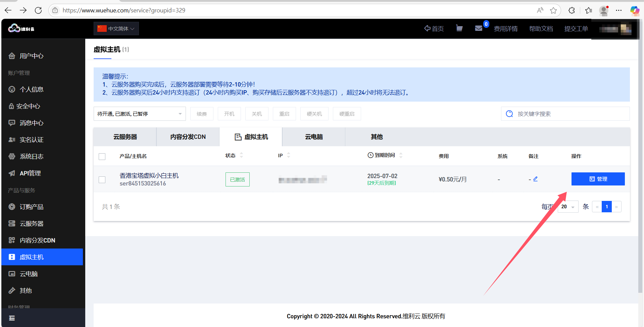Collapse sidebar with the hamburger icon

click(12, 318)
